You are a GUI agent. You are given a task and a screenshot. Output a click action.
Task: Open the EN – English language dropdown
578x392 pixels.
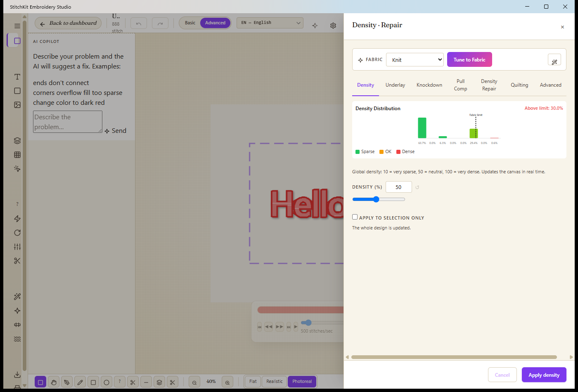point(270,23)
